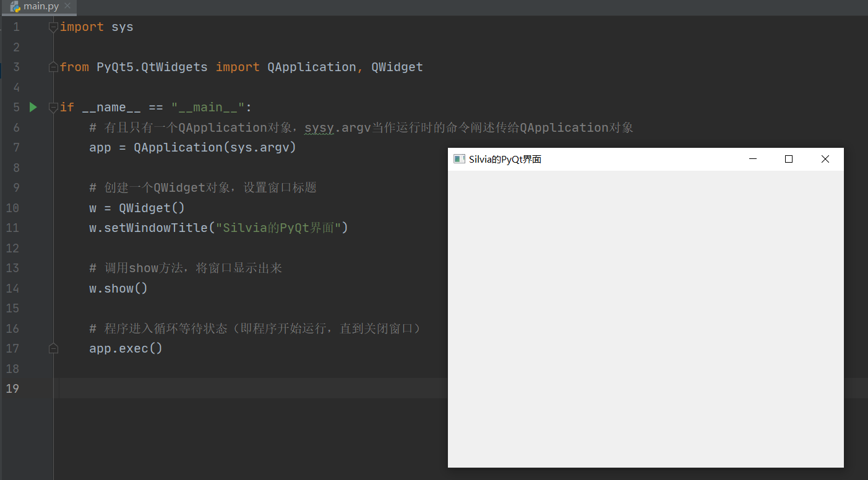
Task: Click the 'w = QWidget()' line
Action: (x=137, y=208)
